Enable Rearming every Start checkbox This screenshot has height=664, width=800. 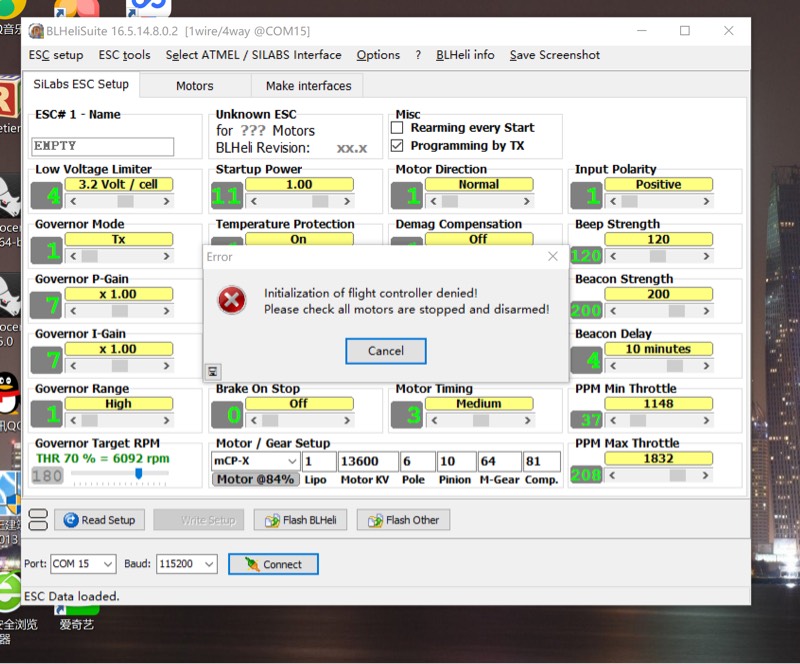coord(397,127)
